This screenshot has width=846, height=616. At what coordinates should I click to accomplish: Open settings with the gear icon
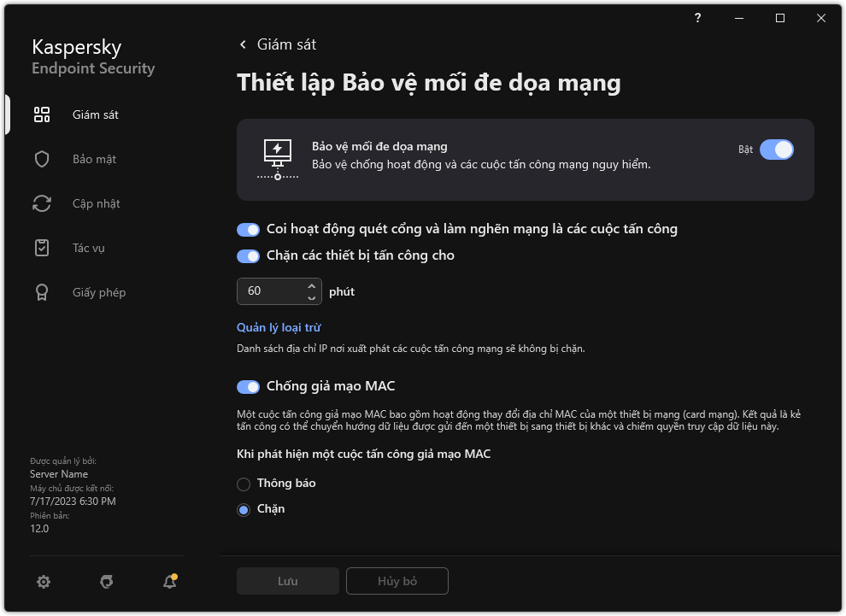pos(44,582)
